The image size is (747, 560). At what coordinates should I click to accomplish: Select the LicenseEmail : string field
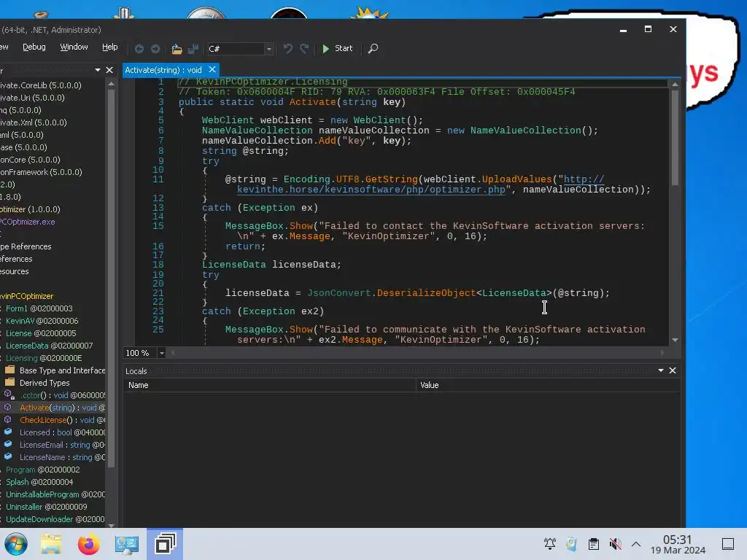[62, 445]
